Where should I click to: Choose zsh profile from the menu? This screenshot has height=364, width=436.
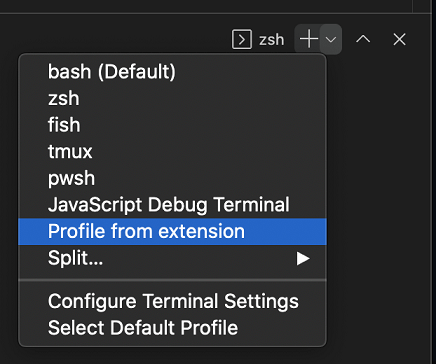point(172,98)
